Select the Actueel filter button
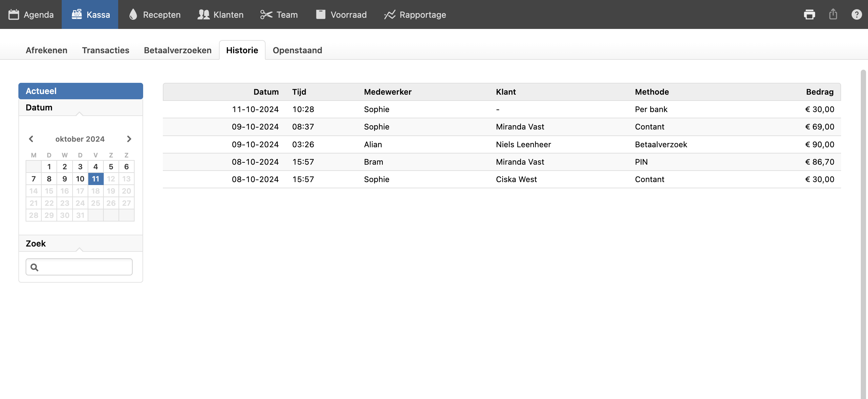Image resolution: width=868 pixels, height=399 pixels. [80, 91]
